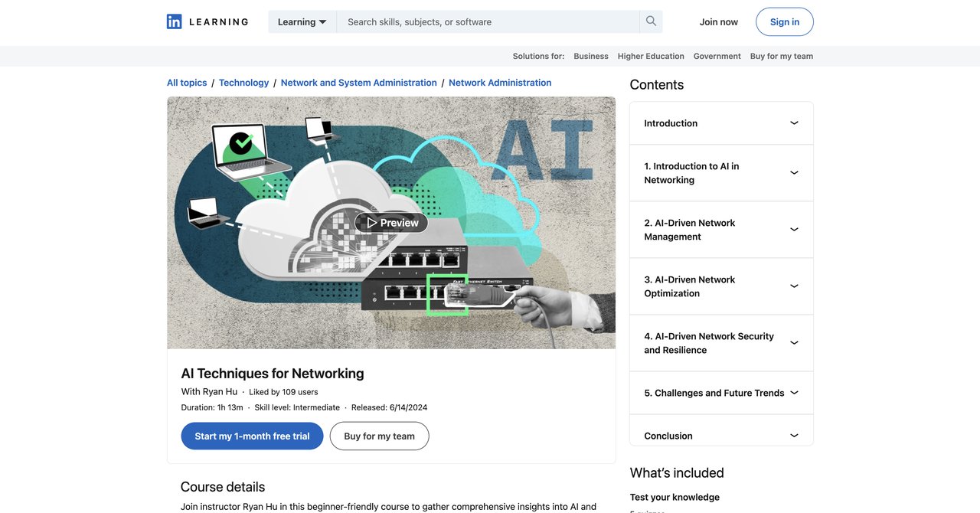Click the search skills input field

(488, 21)
